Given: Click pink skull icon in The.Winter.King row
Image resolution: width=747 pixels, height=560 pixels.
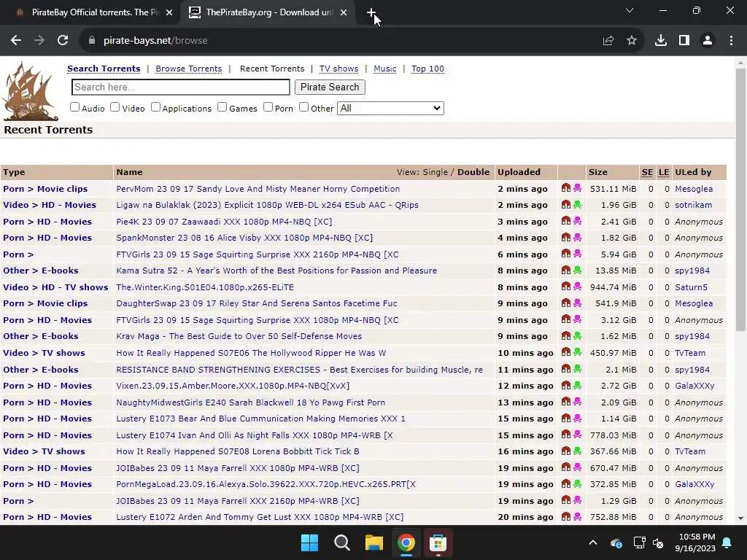Looking at the screenshot, I should 578,287.
